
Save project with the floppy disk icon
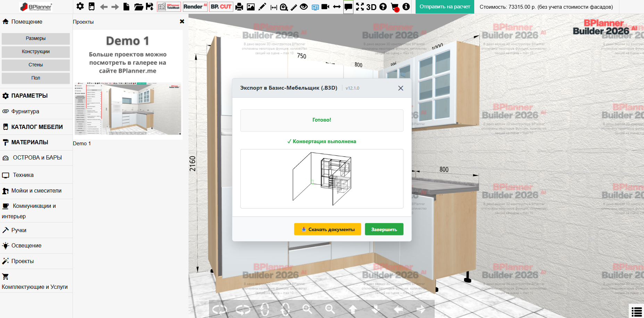[150, 7]
